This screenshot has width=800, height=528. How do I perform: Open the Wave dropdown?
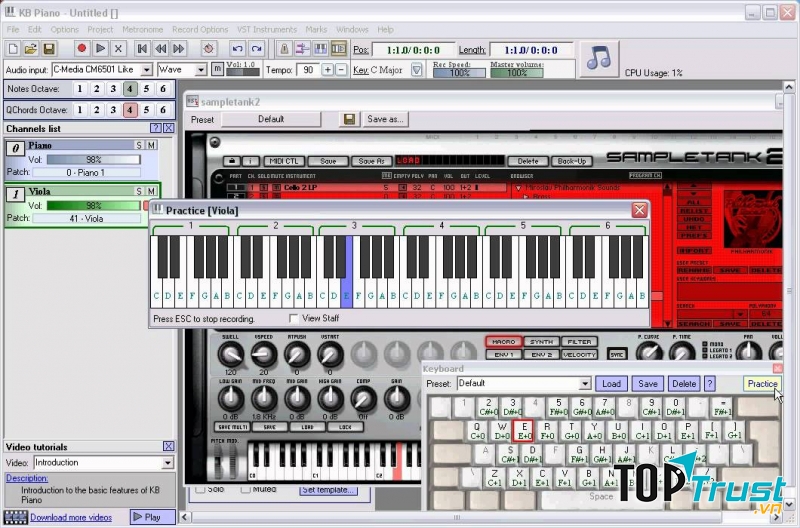pos(201,69)
